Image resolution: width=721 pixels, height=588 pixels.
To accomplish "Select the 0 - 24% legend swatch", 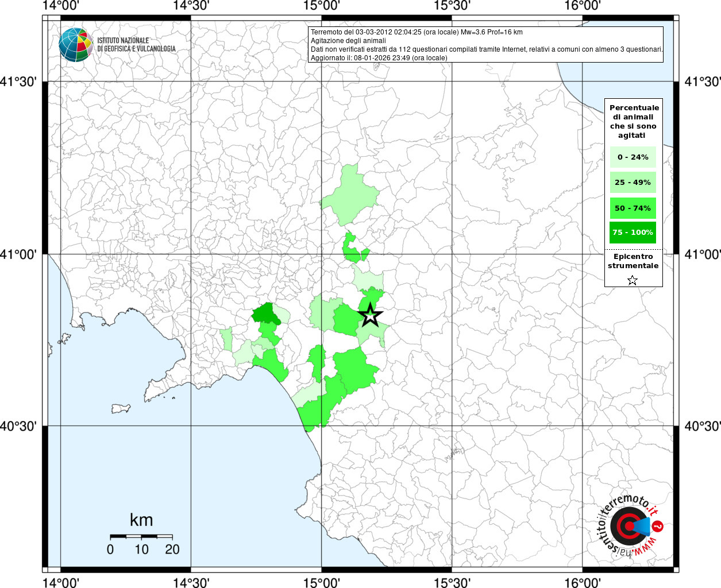I will tap(633, 157).
